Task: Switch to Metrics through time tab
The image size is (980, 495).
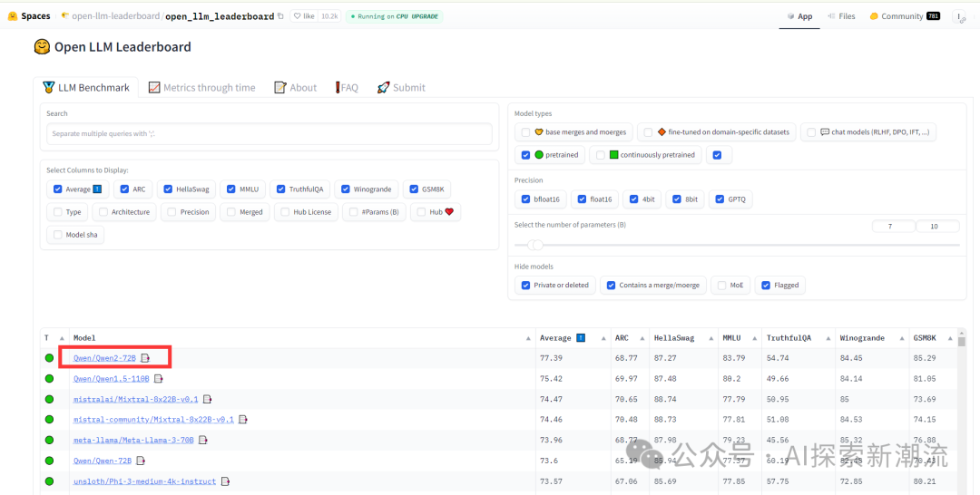Action: point(201,88)
